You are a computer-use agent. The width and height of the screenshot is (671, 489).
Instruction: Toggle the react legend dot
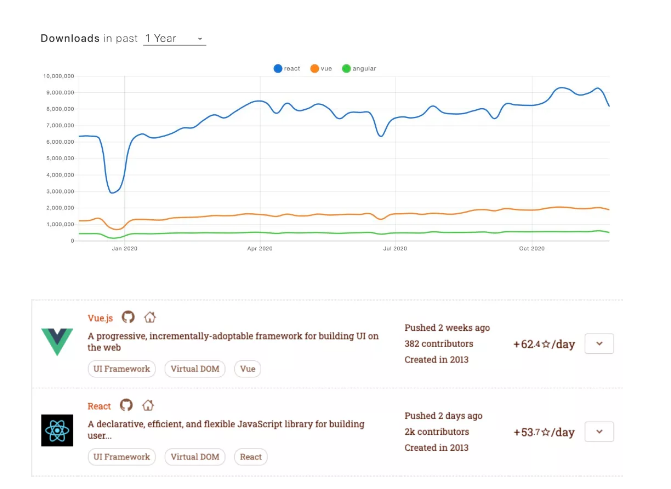(x=278, y=68)
